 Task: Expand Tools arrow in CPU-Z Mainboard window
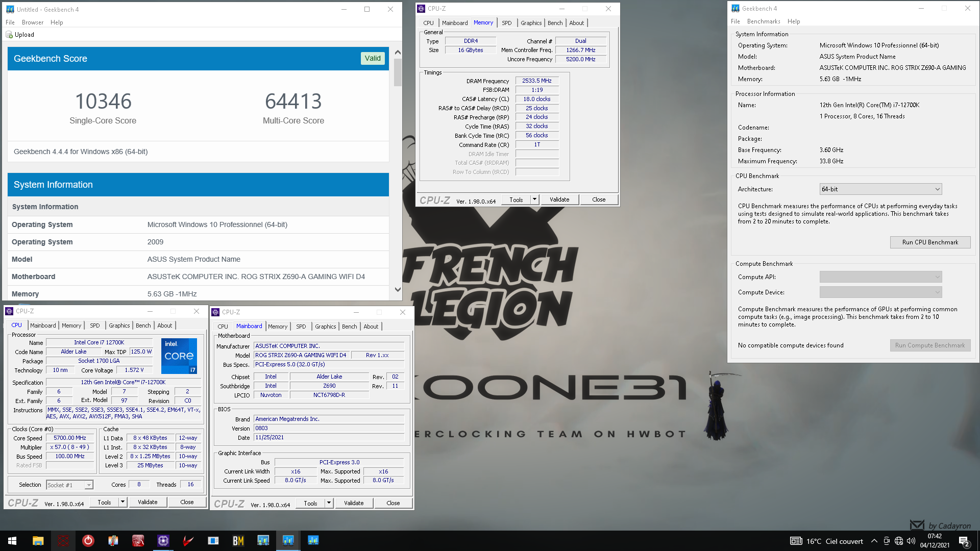point(329,503)
